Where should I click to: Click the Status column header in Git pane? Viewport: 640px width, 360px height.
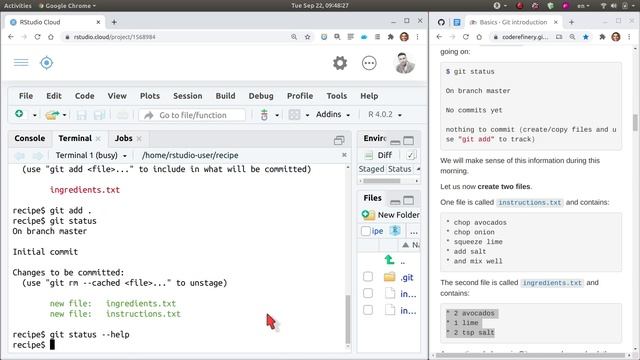tap(399, 169)
